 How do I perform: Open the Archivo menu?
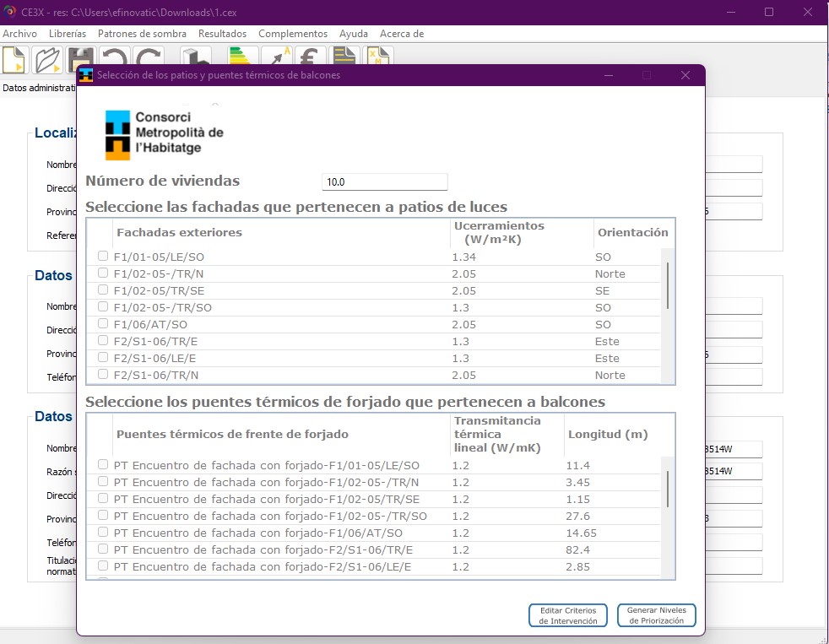(x=20, y=34)
